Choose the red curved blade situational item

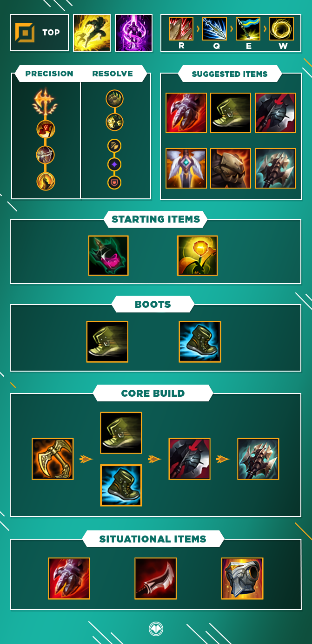[x=155, y=578]
